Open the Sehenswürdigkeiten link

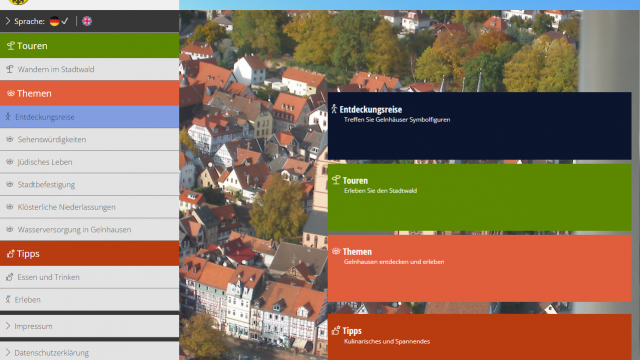(x=89, y=140)
